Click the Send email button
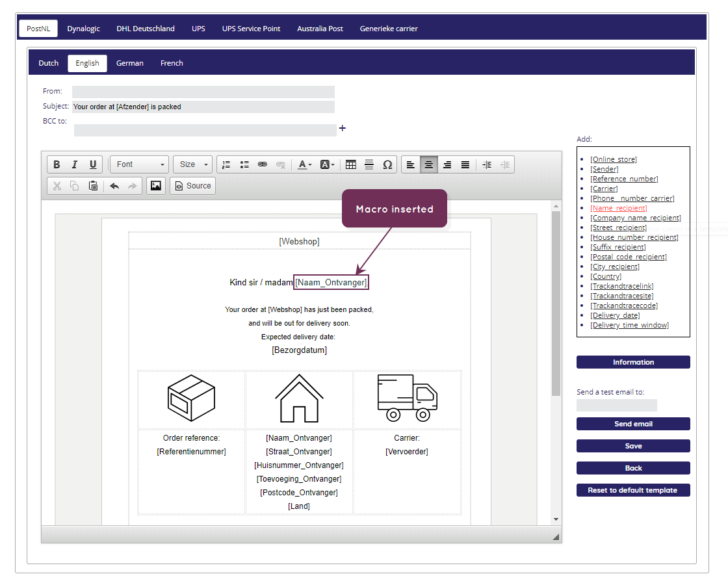The height and width of the screenshot is (585, 728). click(x=633, y=424)
